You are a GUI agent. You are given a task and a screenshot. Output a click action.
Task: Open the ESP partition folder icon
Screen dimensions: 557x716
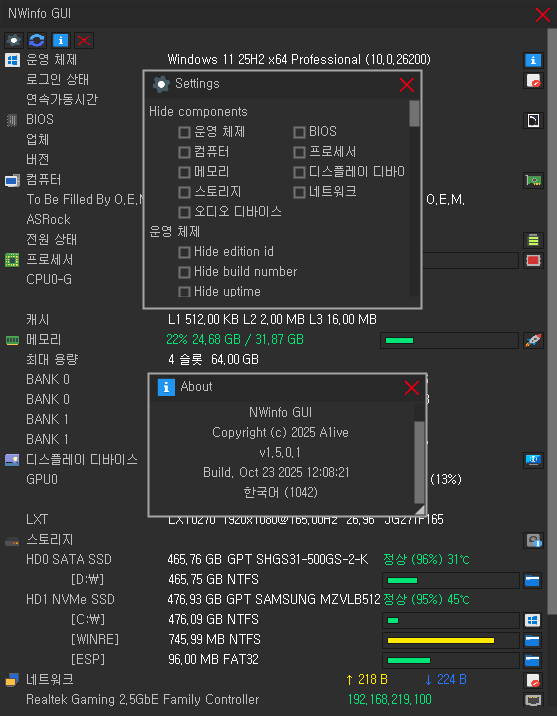(532, 660)
